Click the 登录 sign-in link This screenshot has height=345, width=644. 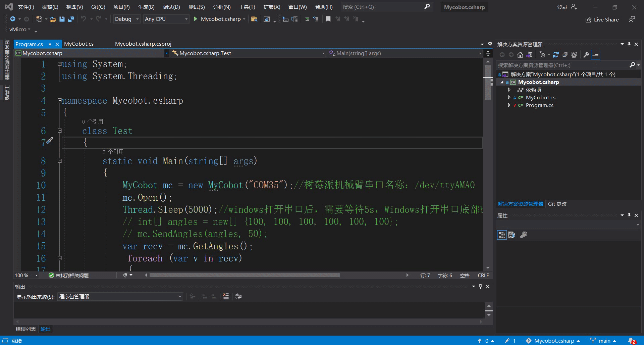click(562, 7)
